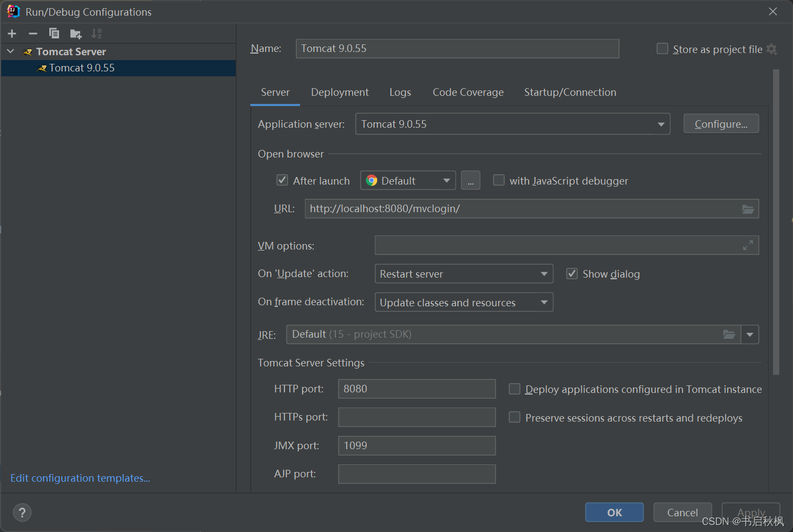Open Edit configuration templates link
Image resolution: width=793 pixels, height=532 pixels.
coord(80,478)
